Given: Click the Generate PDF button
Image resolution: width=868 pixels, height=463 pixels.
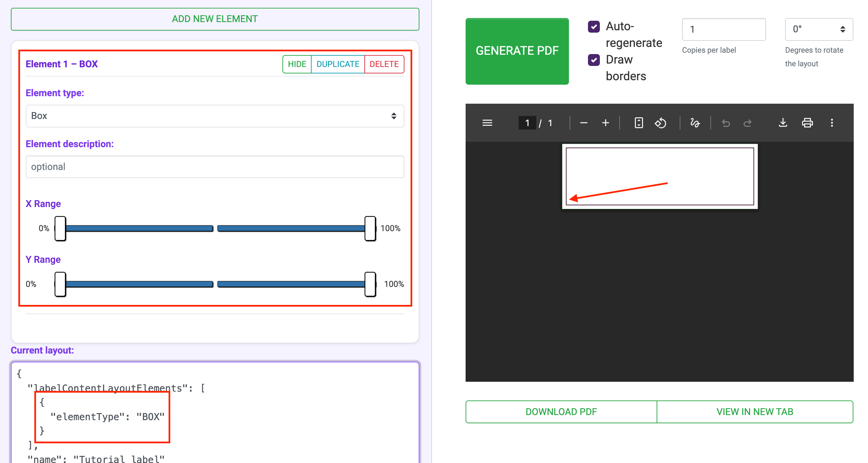Looking at the screenshot, I should [x=517, y=51].
